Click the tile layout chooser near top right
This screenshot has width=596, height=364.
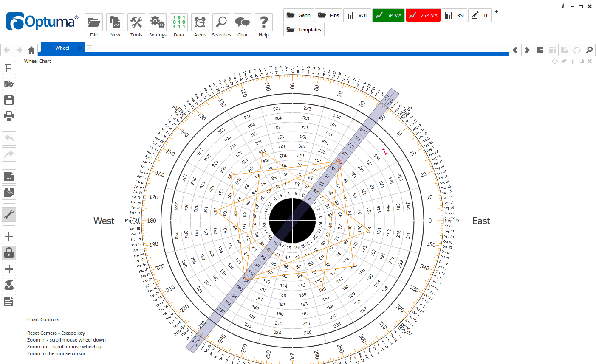click(540, 50)
